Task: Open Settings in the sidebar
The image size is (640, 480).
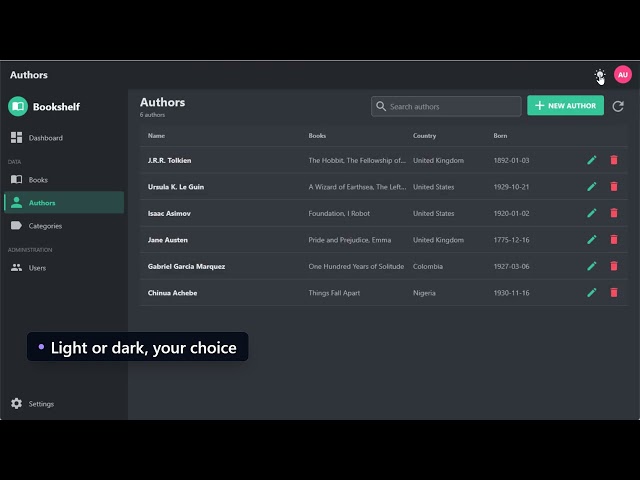Action: (64, 404)
